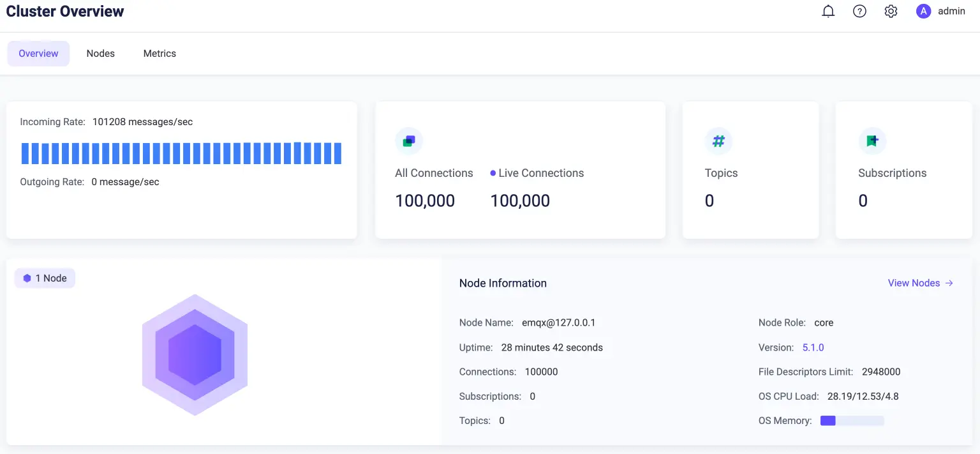Click the hexagonal cluster node graphic

coord(195,355)
